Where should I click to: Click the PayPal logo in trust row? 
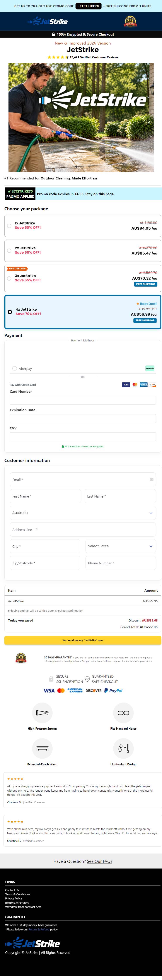point(113,691)
